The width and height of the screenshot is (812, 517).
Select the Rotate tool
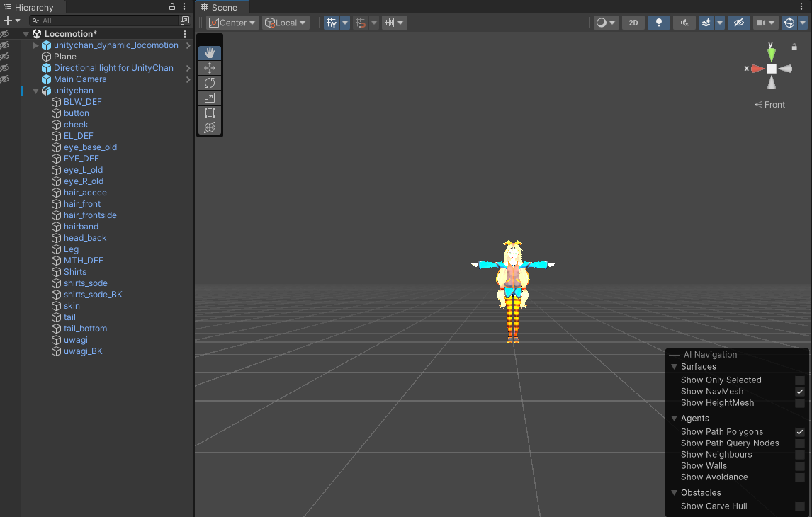tap(210, 83)
